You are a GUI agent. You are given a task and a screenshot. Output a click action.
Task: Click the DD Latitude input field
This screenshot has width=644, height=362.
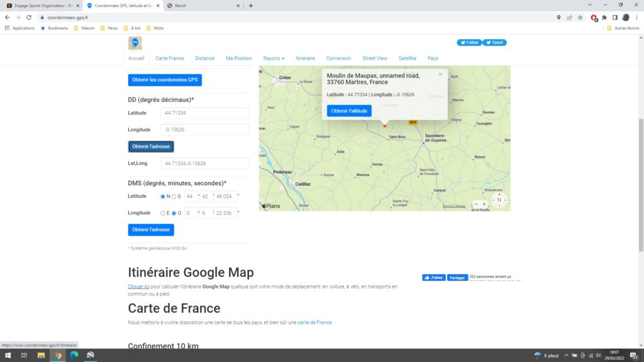tap(204, 113)
